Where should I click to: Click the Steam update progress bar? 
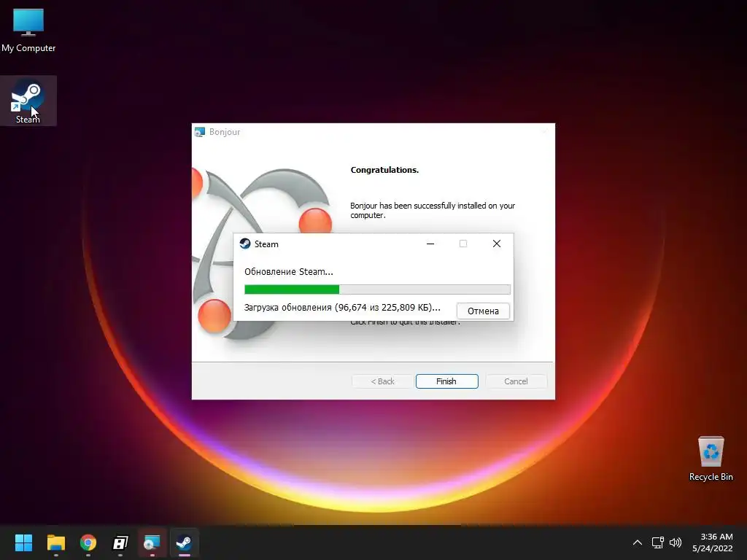[377, 289]
